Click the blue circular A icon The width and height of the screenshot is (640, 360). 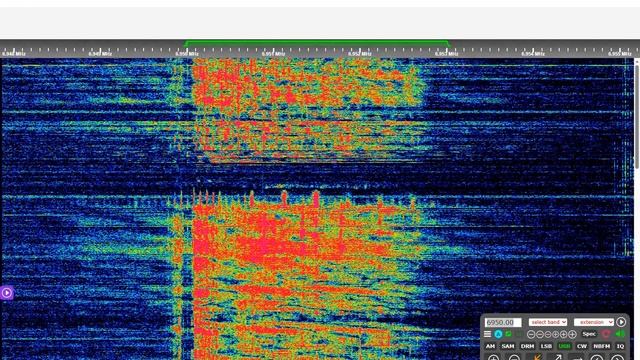coord(498,334)
